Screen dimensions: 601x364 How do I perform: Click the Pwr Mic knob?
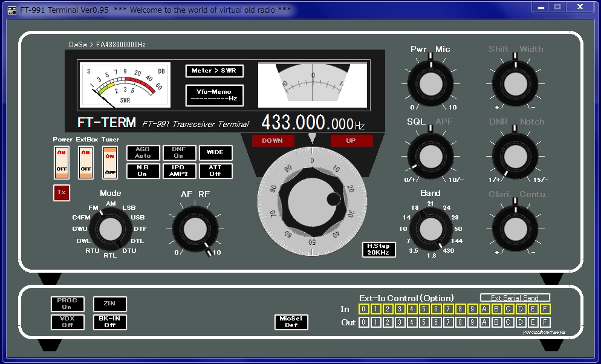point(431,83)
